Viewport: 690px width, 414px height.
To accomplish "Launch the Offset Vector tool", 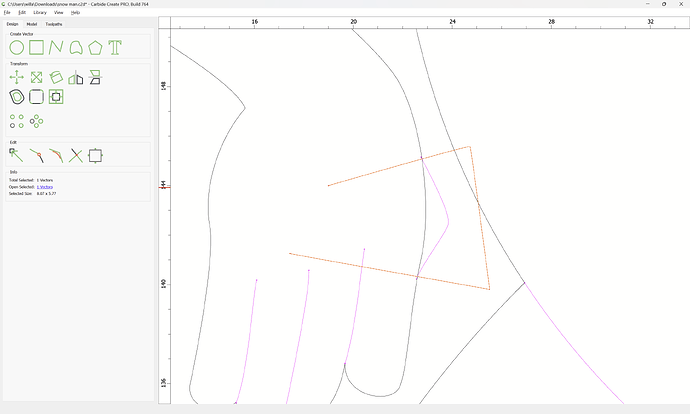I will coord(17,97).
